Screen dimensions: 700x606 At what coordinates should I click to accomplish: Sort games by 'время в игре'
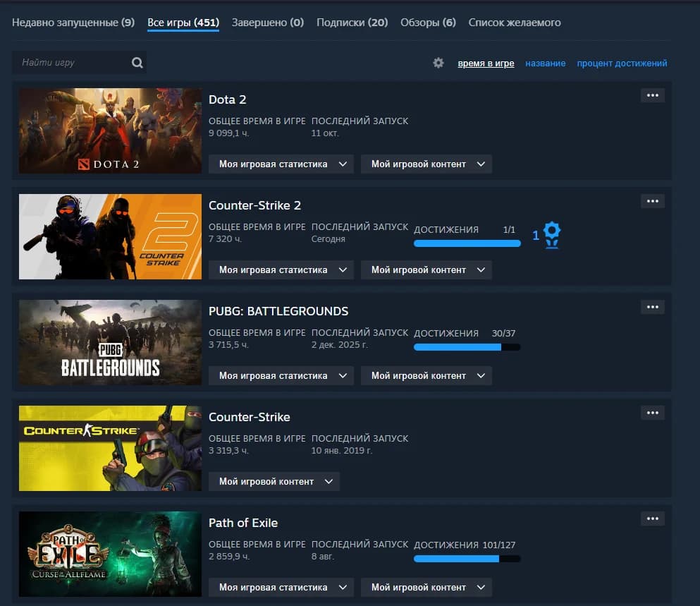[486, 63]
